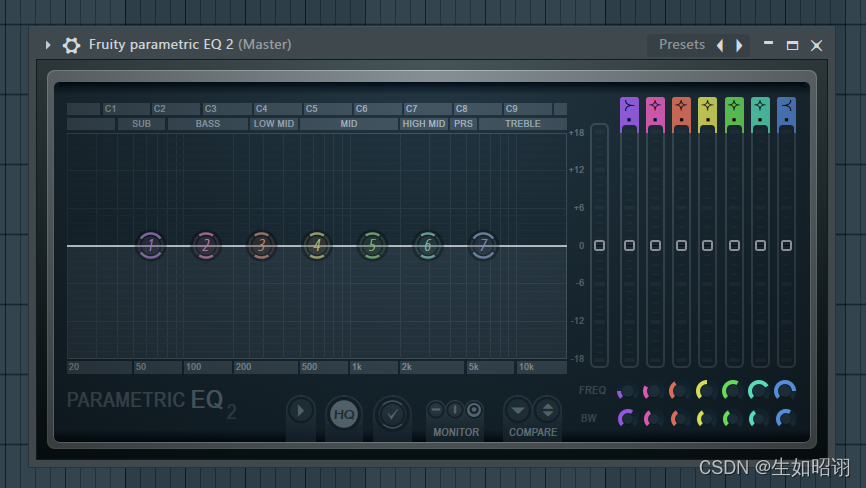Click purple BW knob for band 1
Image resolution: width=866 pixels, height=488 pixels.
click(626, 418)
